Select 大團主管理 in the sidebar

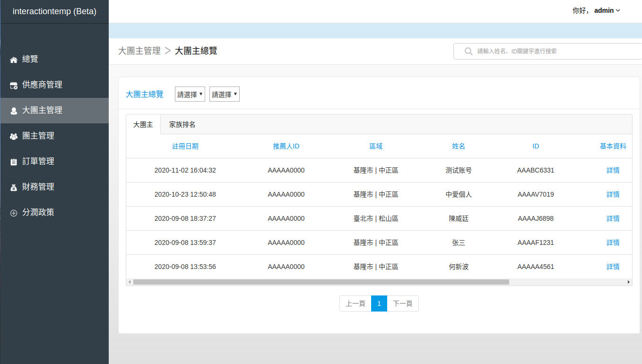click(54, 111)
